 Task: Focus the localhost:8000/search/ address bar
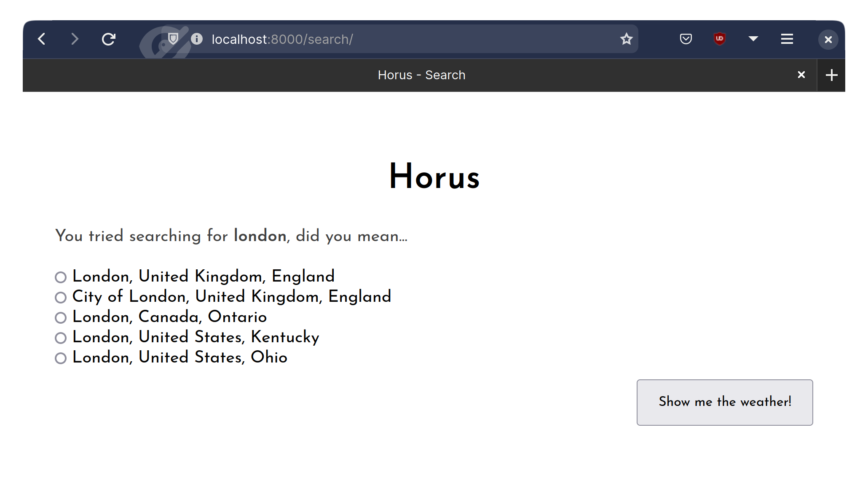pos(379,39)
